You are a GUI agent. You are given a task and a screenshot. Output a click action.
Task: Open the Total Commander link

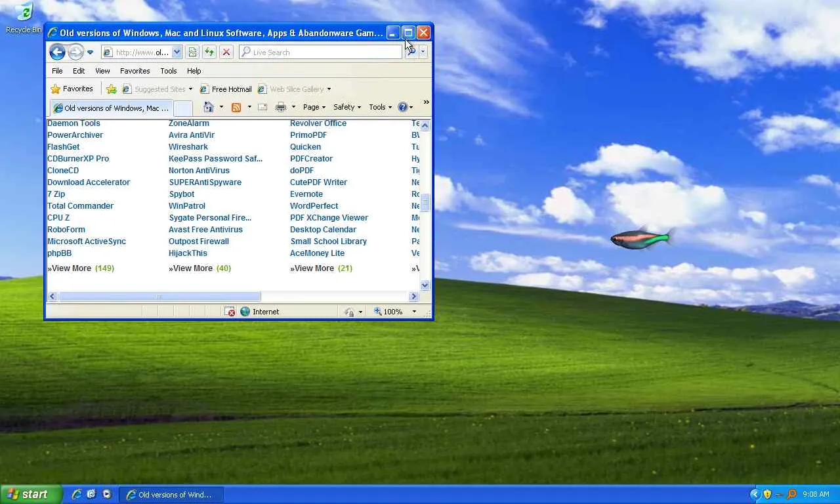coord(80,206)
